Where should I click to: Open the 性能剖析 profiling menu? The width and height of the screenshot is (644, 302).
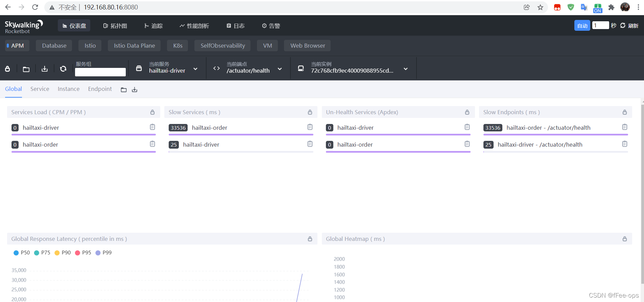[194, 26]
